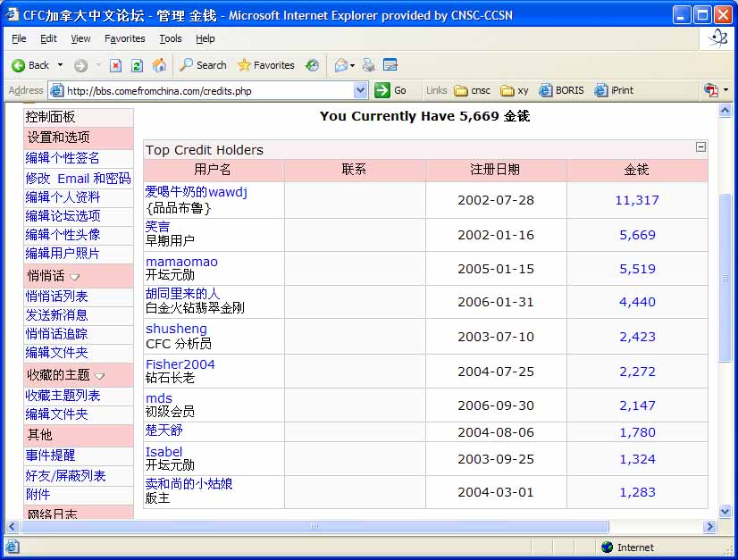Screen dimensions: 738x560
Task: Refresh the current page
Action: (137, 65)
